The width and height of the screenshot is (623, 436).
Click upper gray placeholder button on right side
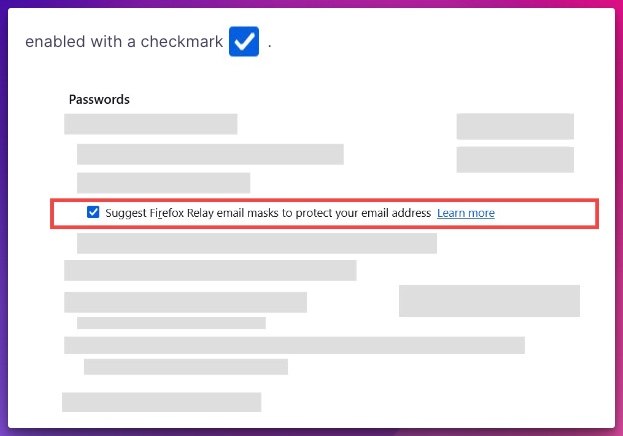pos(515,126)
